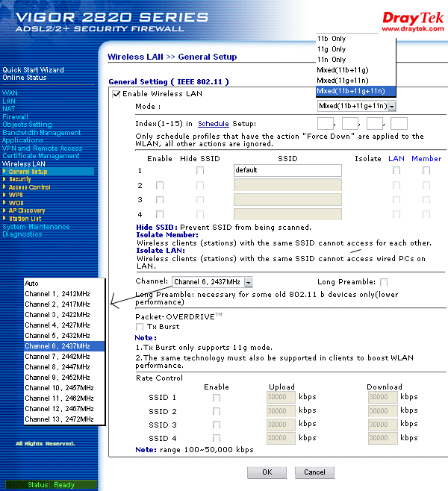Viewport: 448px width, 491px height.
Task: Open WDS submenu item
Action: pyautogui.click(x=16, y=203)
